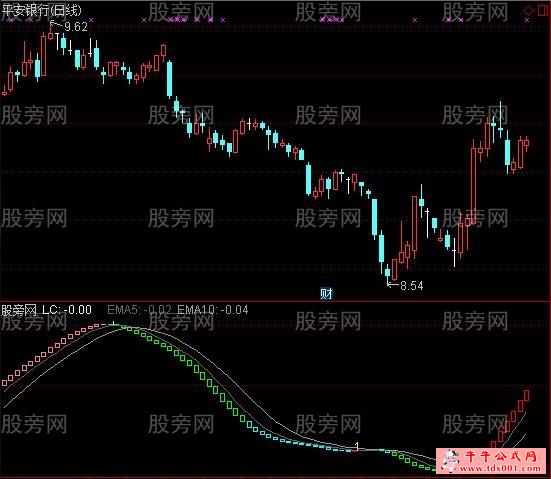Image resolution: width=551 pixels, height=479 pixels.
Task: Select the white '1' signal marker in the indicator
Action: point(357,446)
